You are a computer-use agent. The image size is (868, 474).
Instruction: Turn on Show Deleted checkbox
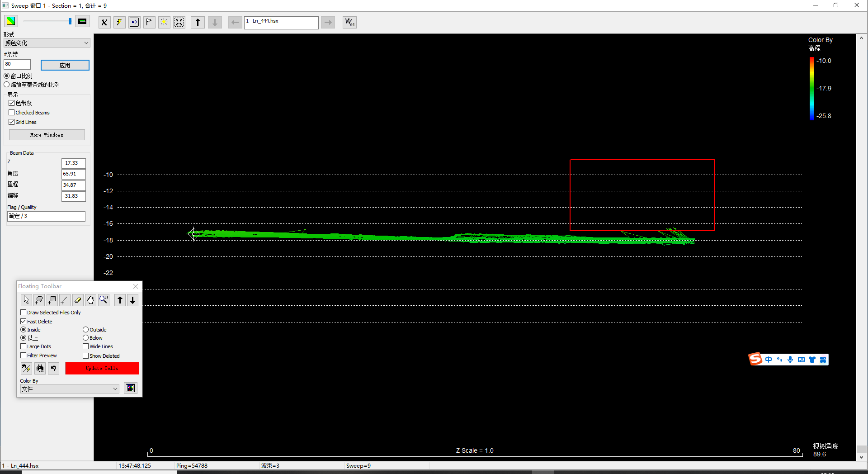(x=85, y=356)
